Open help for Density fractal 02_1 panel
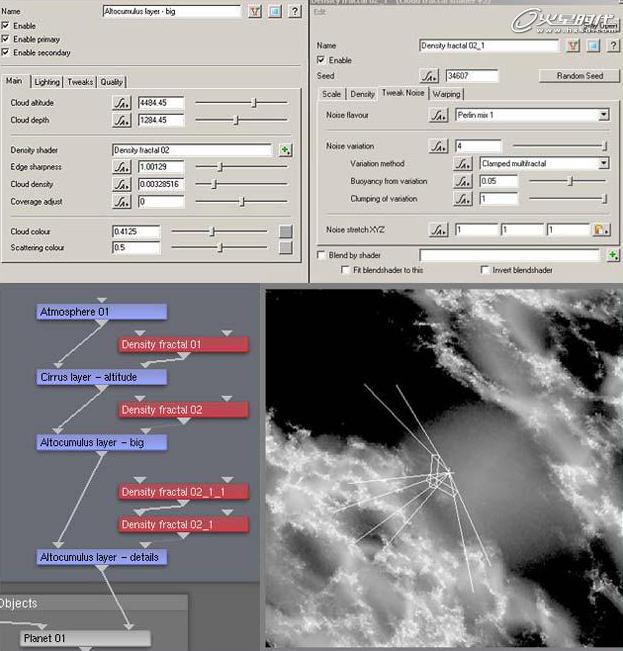Image resolution: width=623 pixels, height=651 pixels. click(x=613, y=46)
